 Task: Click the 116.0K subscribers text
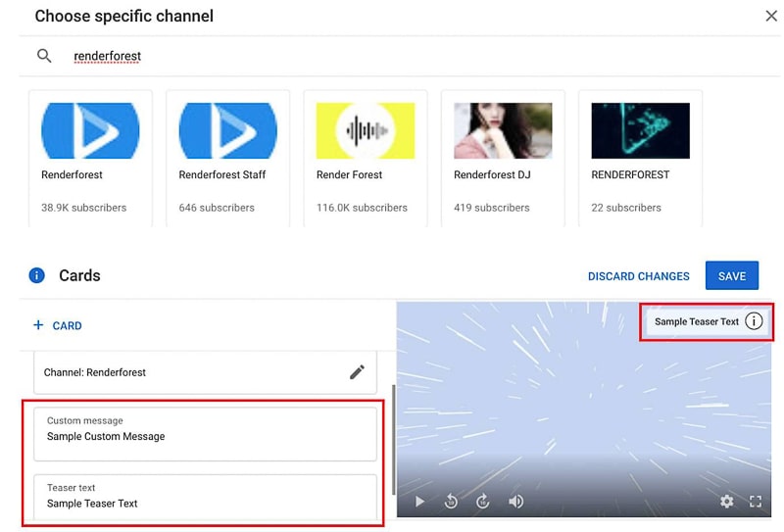point(362,208)
